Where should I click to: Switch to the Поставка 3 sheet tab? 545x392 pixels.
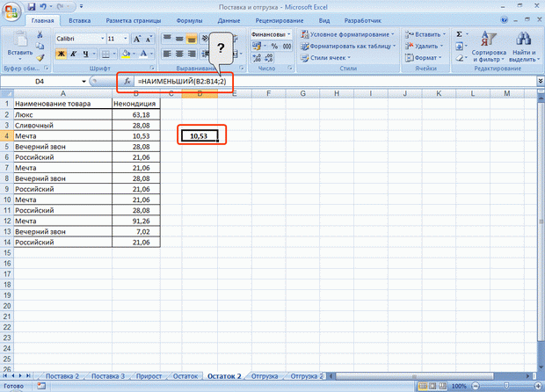coord(108,376)
